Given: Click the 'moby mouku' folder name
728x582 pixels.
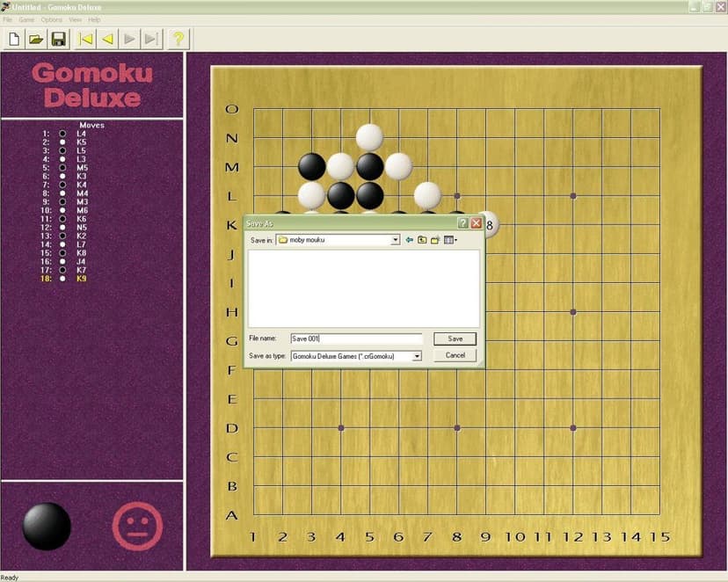Looking at the screenshot, I should [307, 240].
